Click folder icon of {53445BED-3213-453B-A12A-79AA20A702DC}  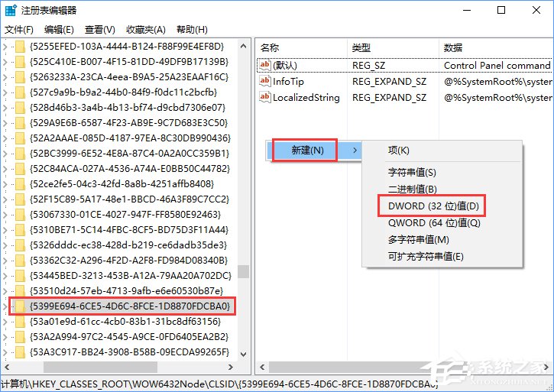(20, 276)
